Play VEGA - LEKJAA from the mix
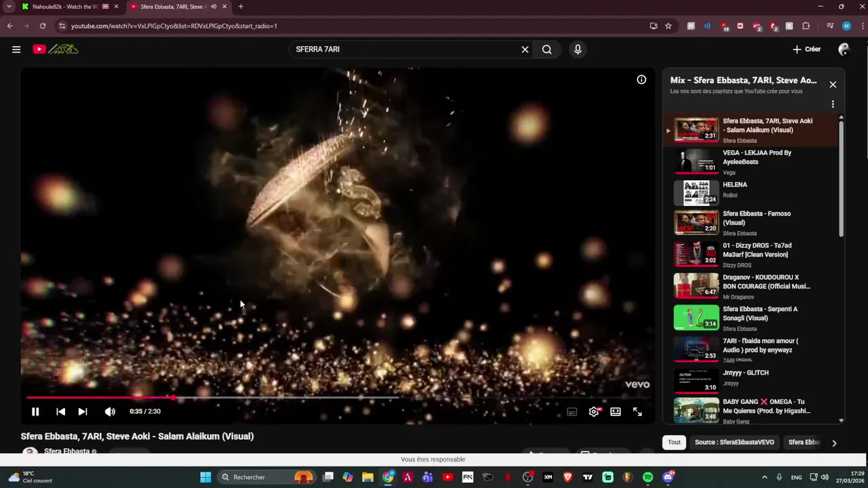 tap(751, 163)
